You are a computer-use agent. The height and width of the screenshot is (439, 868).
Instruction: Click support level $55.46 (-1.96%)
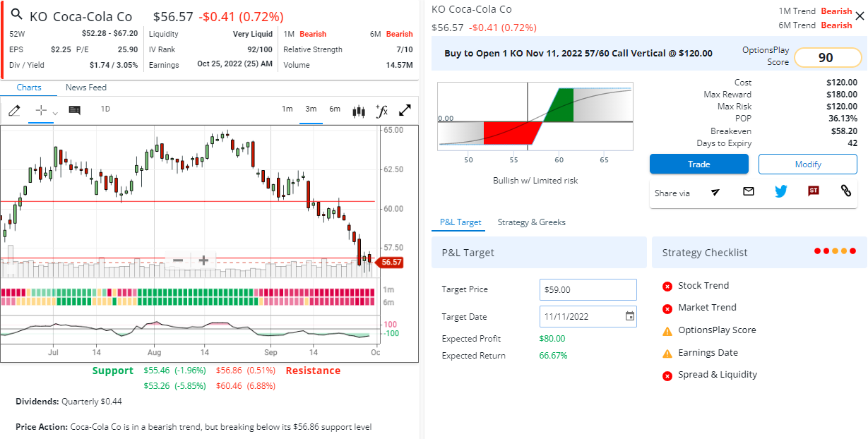[x=175, y=370]
